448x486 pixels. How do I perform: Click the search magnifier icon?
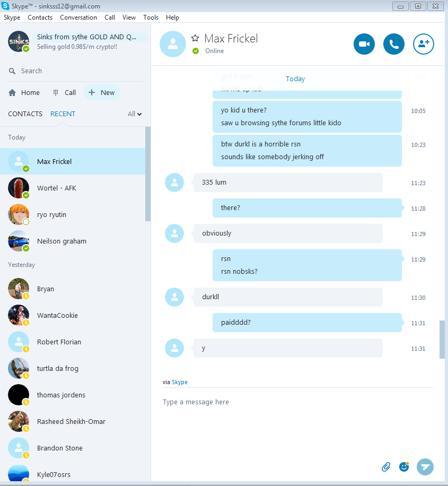12,71
